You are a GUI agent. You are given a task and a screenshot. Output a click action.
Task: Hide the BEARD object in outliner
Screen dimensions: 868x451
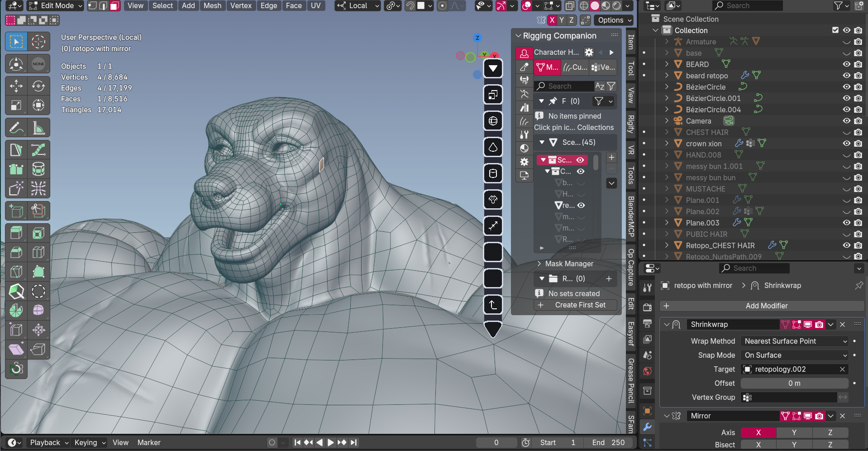coord(846,64)
